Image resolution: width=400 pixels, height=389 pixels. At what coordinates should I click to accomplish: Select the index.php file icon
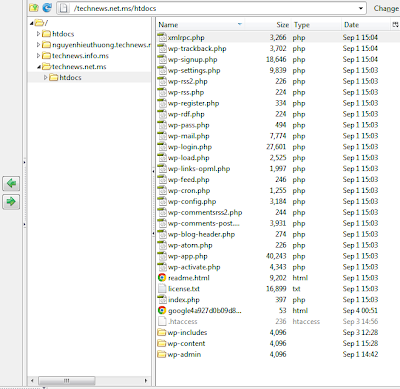[162, 300]
